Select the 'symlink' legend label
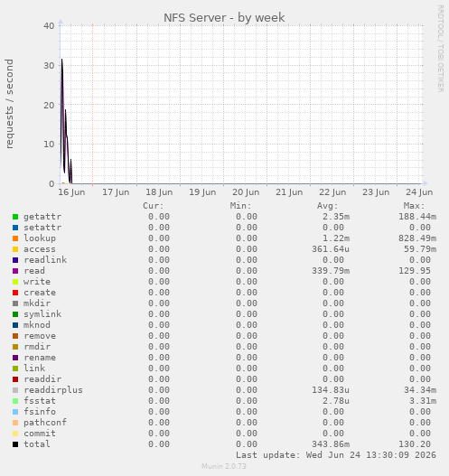 (x=42, y=314)
